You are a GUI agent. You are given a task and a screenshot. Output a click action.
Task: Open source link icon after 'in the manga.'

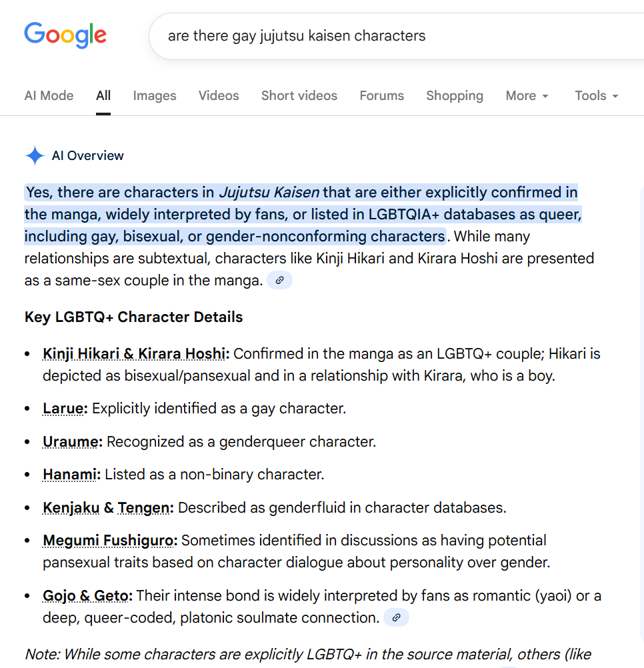pos(279,280)
